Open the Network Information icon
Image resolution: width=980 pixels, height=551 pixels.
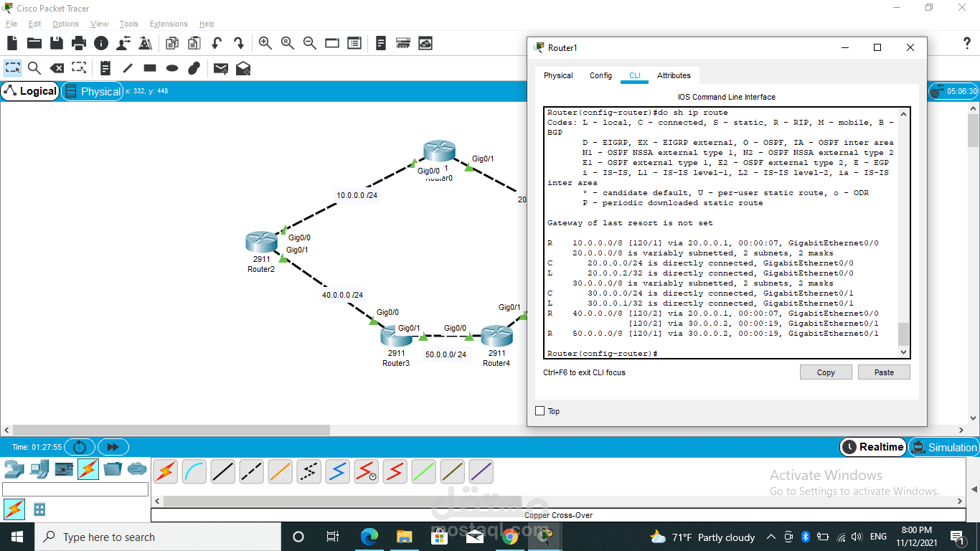pos(101,43)
